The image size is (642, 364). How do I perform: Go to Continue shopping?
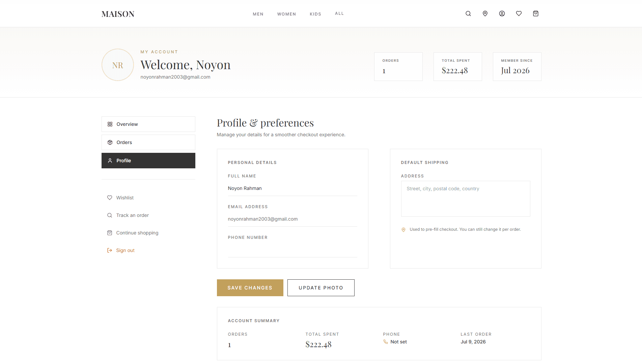137,233
